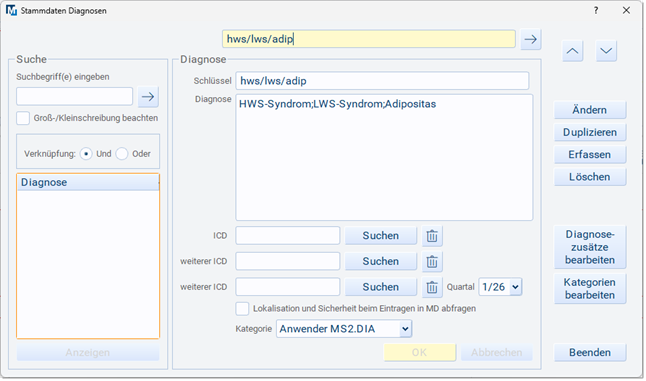Click the Erfassen button
The width and height of the screenshot is (646, 381).
(590, 154)
